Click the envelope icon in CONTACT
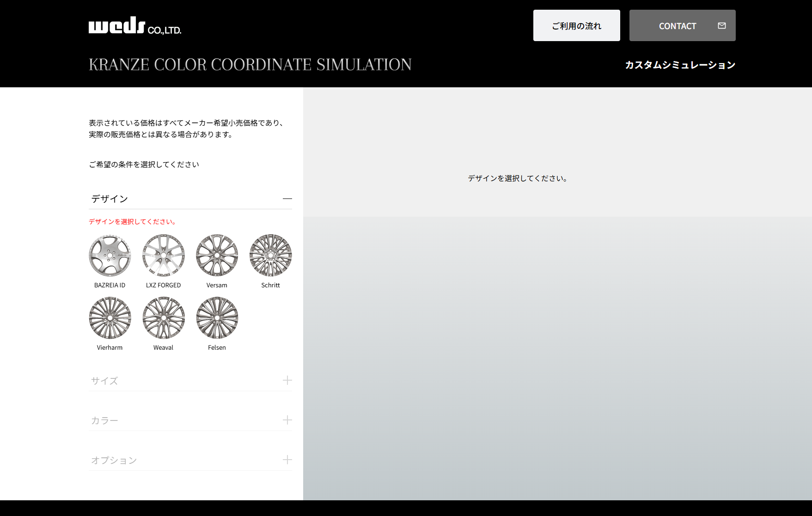The image size is (812, 516). point(721,26)
